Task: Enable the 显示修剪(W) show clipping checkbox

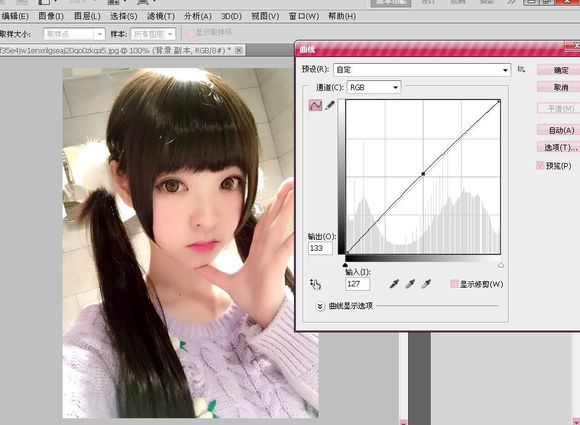Action: [454, 284]
